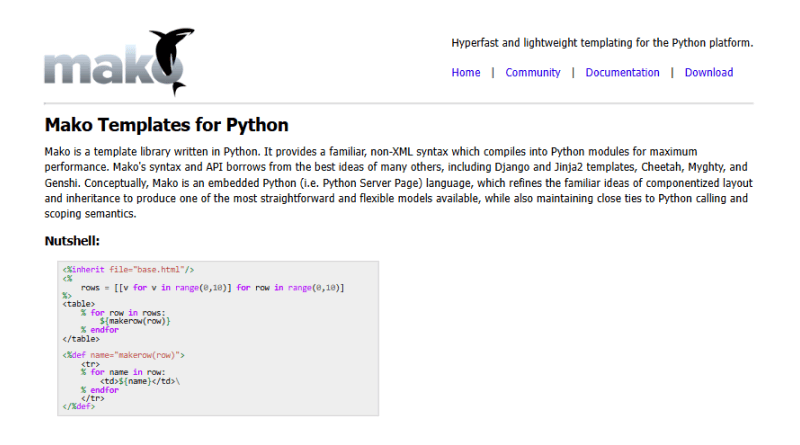The width and height of the screenshot is (800, 445).
Task: Click the '<%def name="makerow(row)">' code line
Action: click(x=123, y=355)
